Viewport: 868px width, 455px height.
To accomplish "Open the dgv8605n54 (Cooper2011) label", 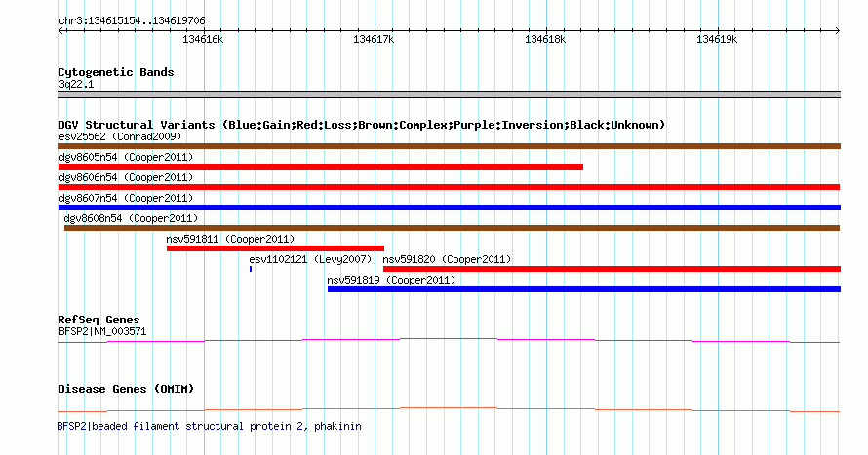I will pos(126,157).
